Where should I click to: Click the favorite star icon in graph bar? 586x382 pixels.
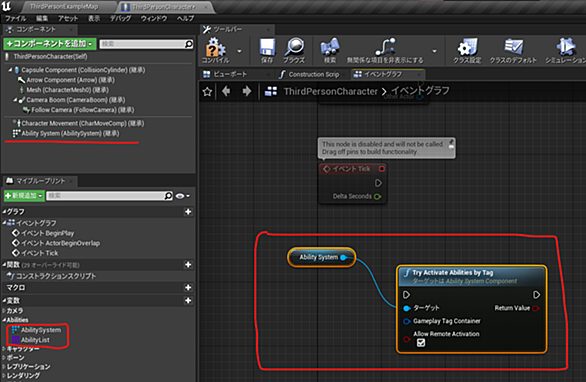[x=207, y=92]
